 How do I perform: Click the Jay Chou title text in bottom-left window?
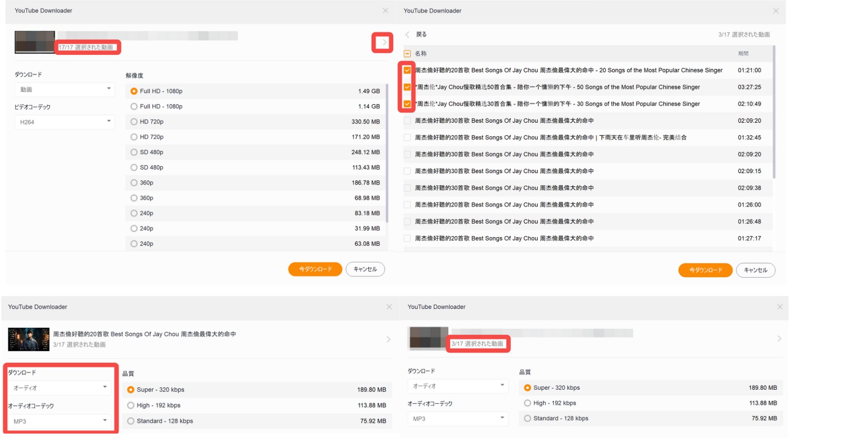[x=144, y=334]
